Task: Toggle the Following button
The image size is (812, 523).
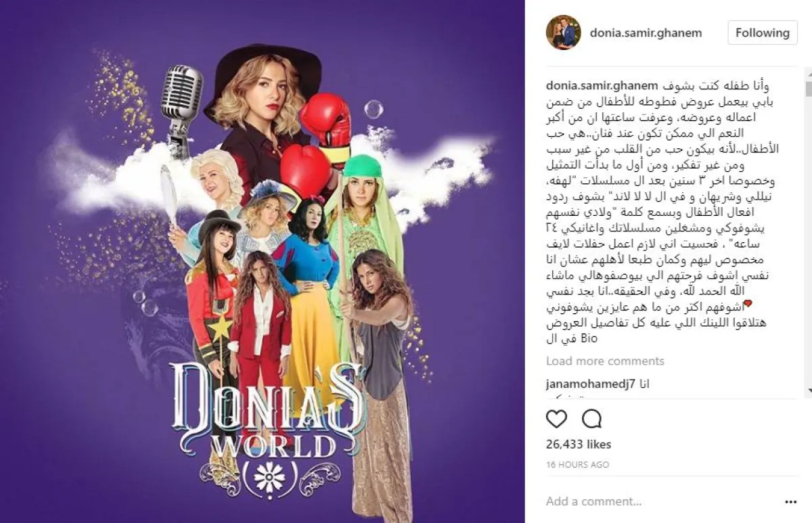Action: (x=763, y=32)
